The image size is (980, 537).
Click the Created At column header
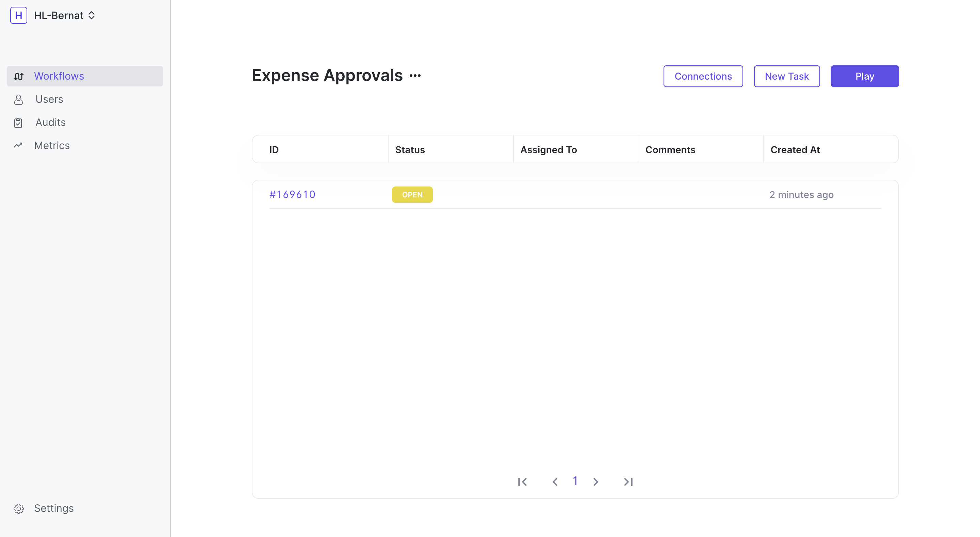[795, 150]
